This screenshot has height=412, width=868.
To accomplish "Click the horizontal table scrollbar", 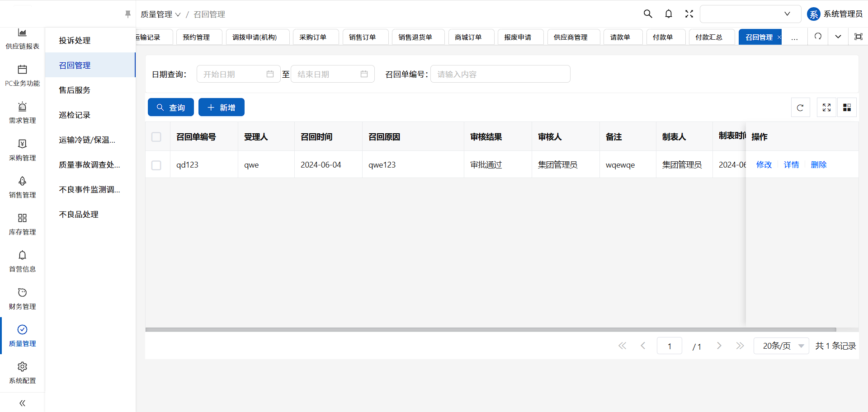I will 491,330.
